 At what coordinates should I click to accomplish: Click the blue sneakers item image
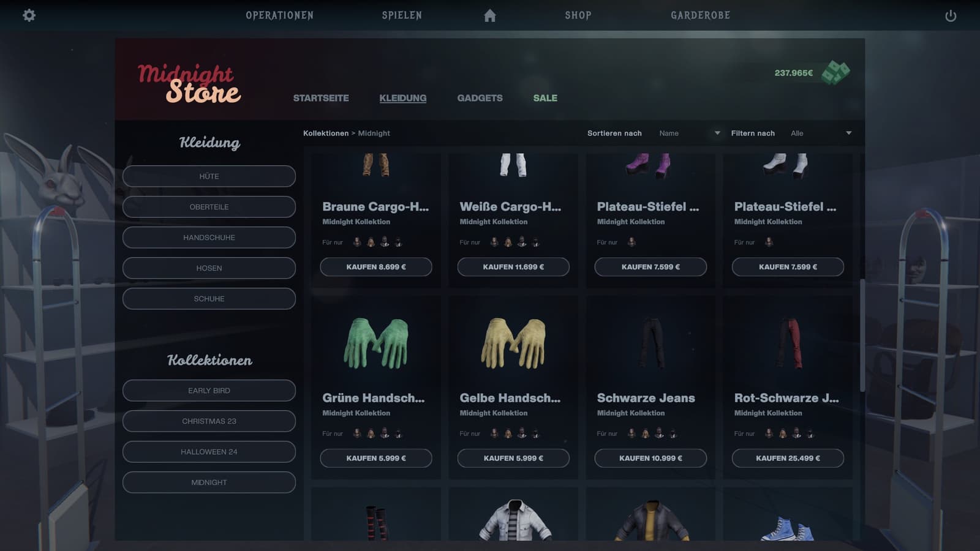point(788,528)
